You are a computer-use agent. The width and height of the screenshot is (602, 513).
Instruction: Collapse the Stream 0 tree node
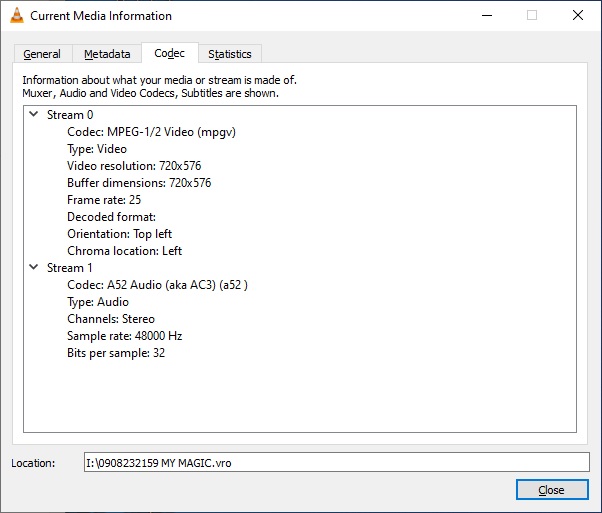[x=34, y=115]
